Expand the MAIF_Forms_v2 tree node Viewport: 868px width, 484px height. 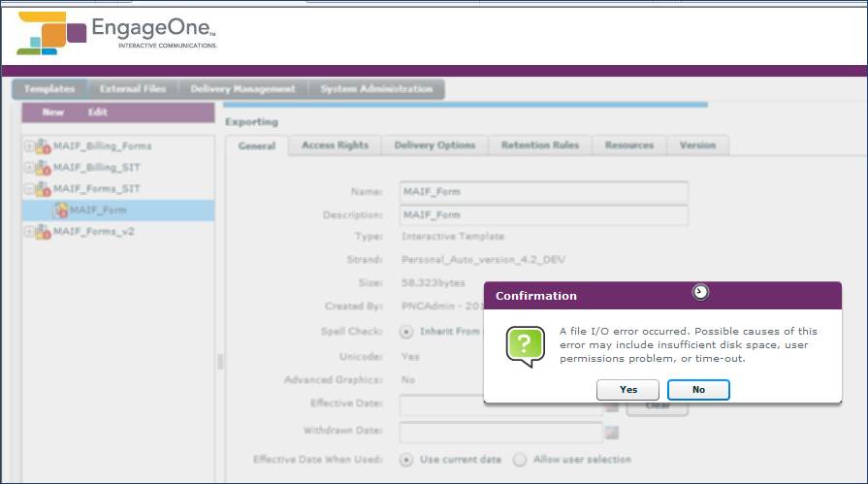(29, 232)
